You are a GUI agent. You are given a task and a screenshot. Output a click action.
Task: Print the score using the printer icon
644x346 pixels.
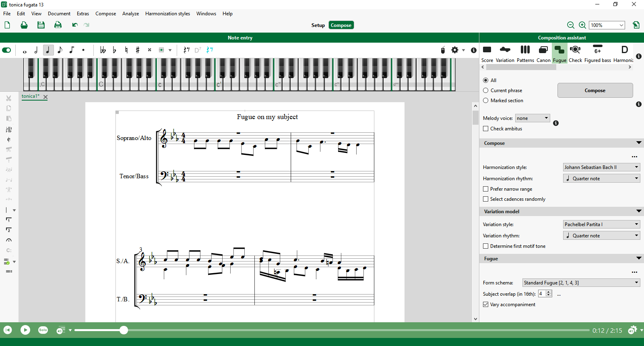[x=58, y=25]
